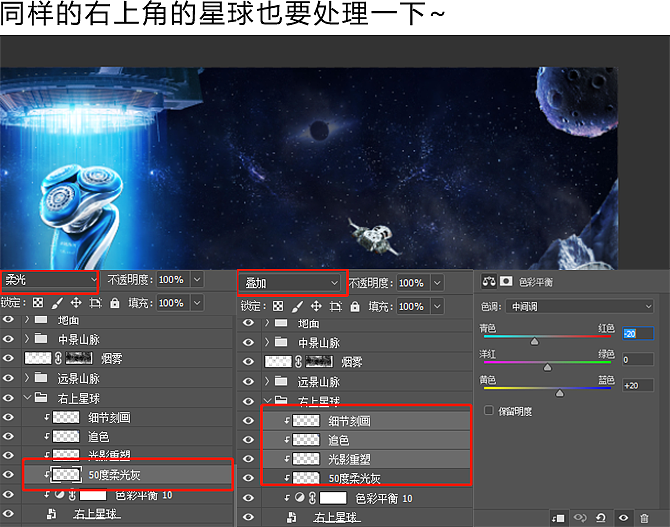Viewport: 670px width, 527px height.
Task: Hide 追色 layer via eye in 叠加 panel
Action: 248,440
